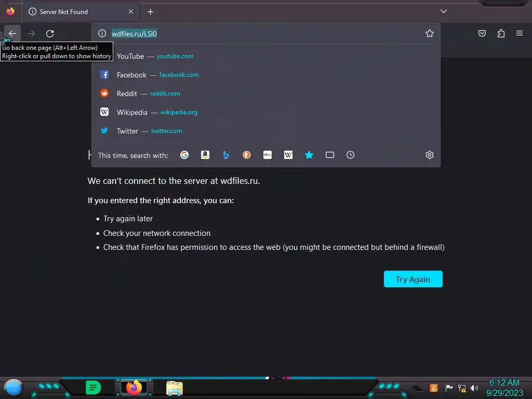Open the Action Center flag icon
Image resolution: width=532 pixels, height=399 pixels.
[449, 388]
